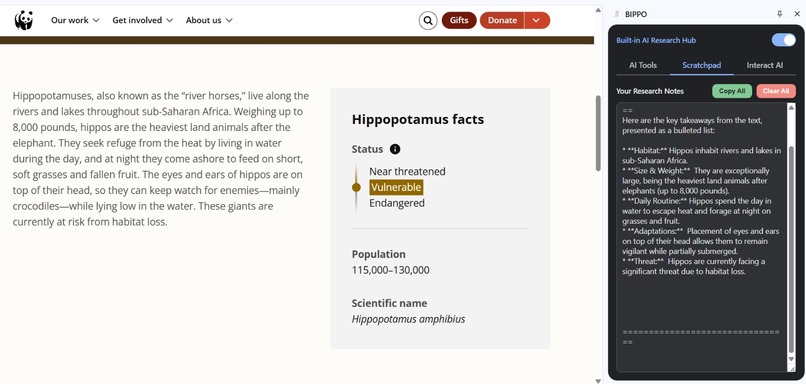Image resolution: width=806 pixels, height=384 pixels.
Task: Close the BIPPO side panel
Action: point(797,14)
